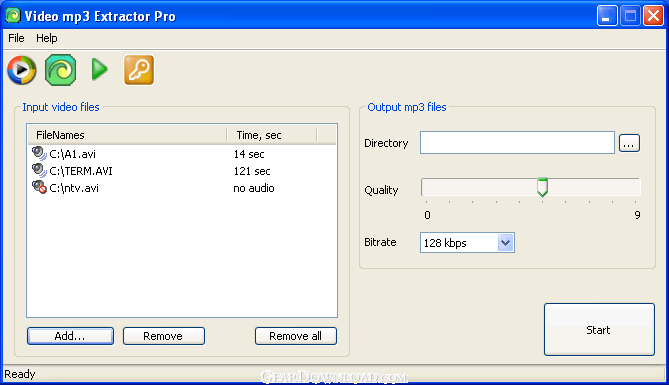This screenshot has width=669, height=385.
Task: Click the Start button
Action: tap(599, 330)
